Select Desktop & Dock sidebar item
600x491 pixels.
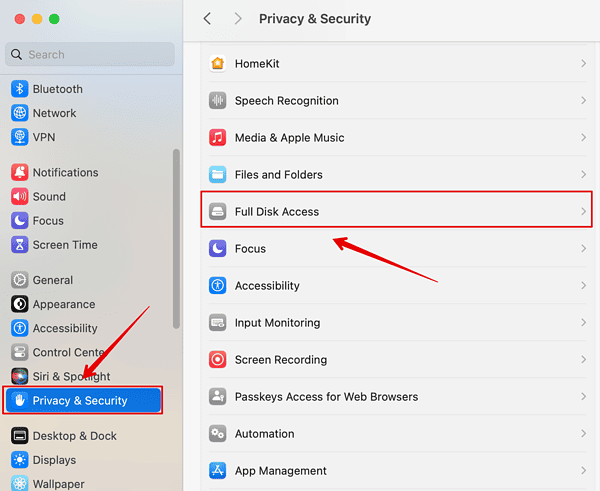[74, 436]
